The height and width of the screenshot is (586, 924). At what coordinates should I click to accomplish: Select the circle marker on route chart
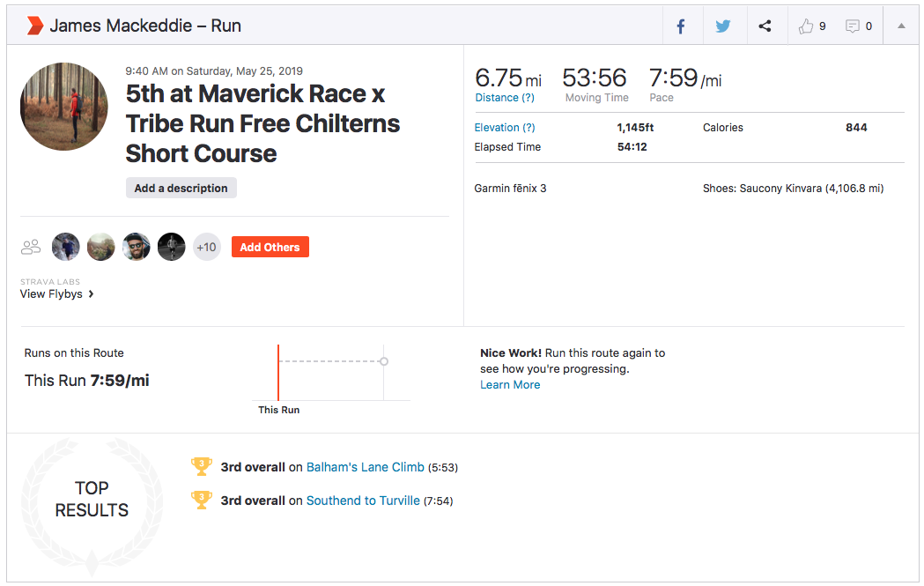384,361
